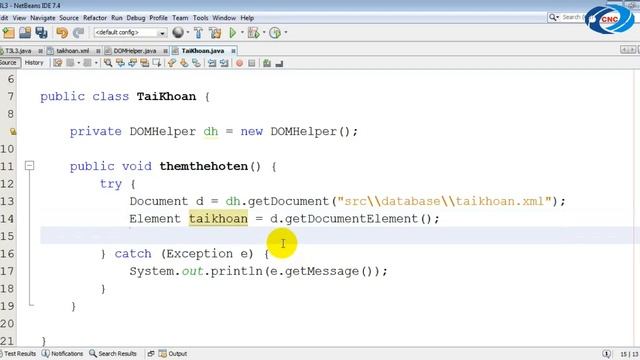Open the Notifications panel

(x=62, y=354)
